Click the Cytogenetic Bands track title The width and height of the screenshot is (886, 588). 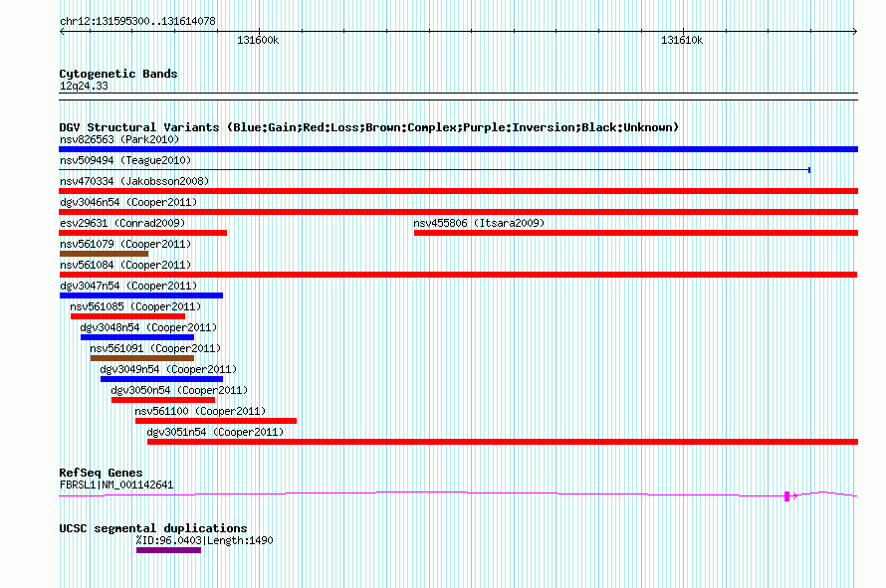click(118, 74)
